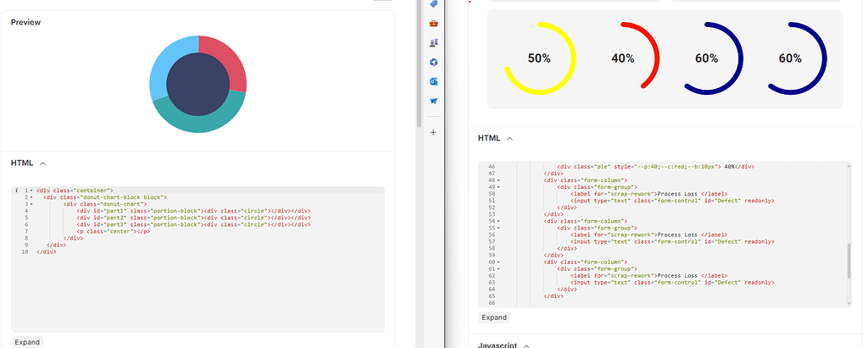Open the red Tools toolbox sidebar icon
The width and height of the screenshot is (868, 348).
tap(433, 23)
